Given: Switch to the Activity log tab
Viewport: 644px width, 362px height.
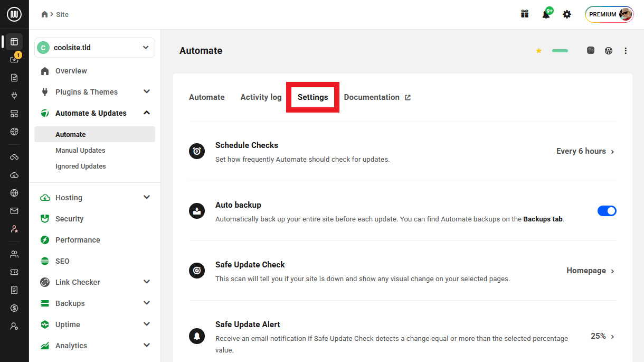Looking at the screenshot, I should (x=261, y=97).
